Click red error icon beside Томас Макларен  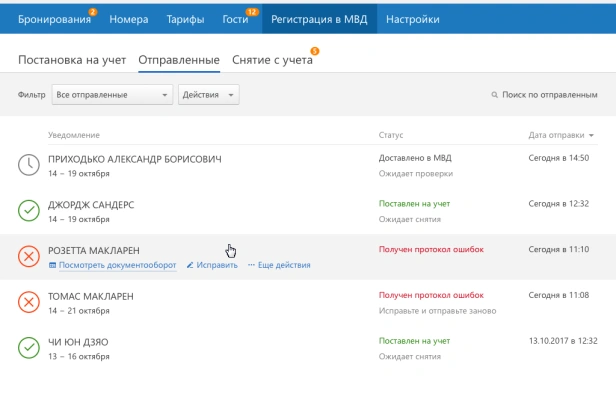[x=29, y=302]
